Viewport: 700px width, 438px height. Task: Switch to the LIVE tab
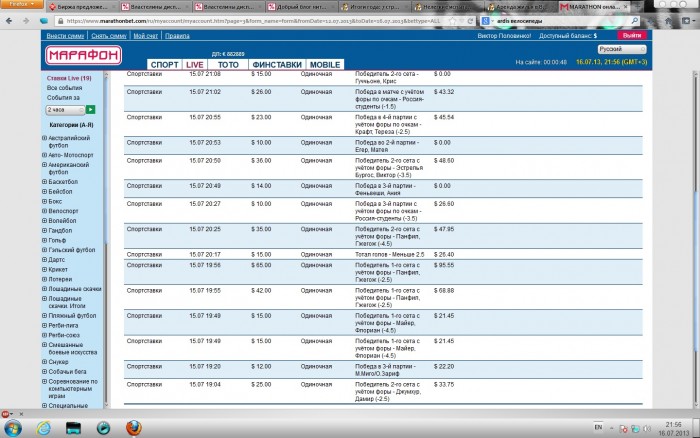coord(195,65)
